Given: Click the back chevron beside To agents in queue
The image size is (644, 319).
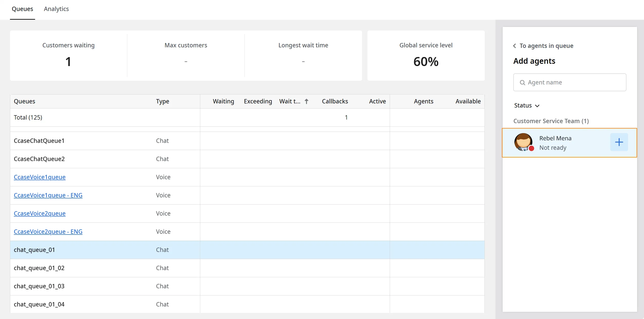Looking at the screenshot, I should [x=514, y=46].
